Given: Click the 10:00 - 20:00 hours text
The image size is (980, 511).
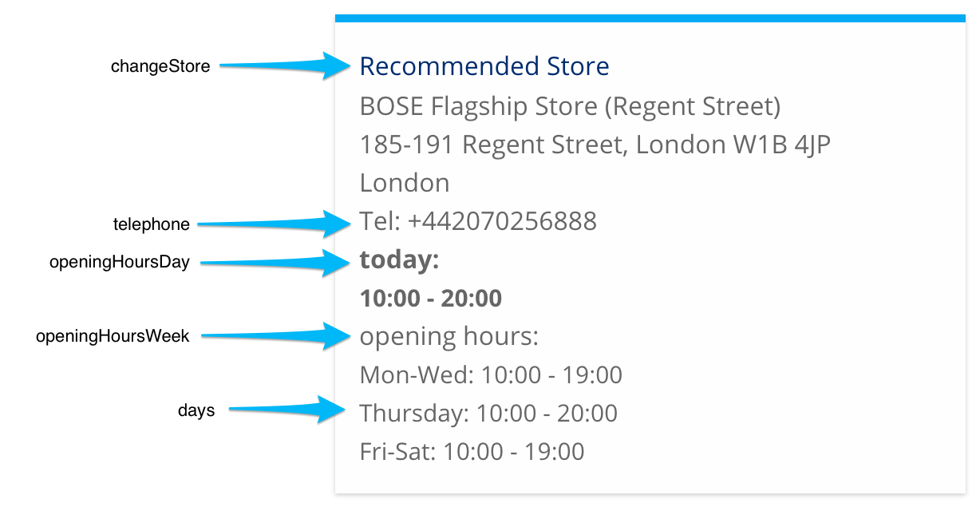Looking at the screenshot, I should pyautogui.click(x=431, y=298).
